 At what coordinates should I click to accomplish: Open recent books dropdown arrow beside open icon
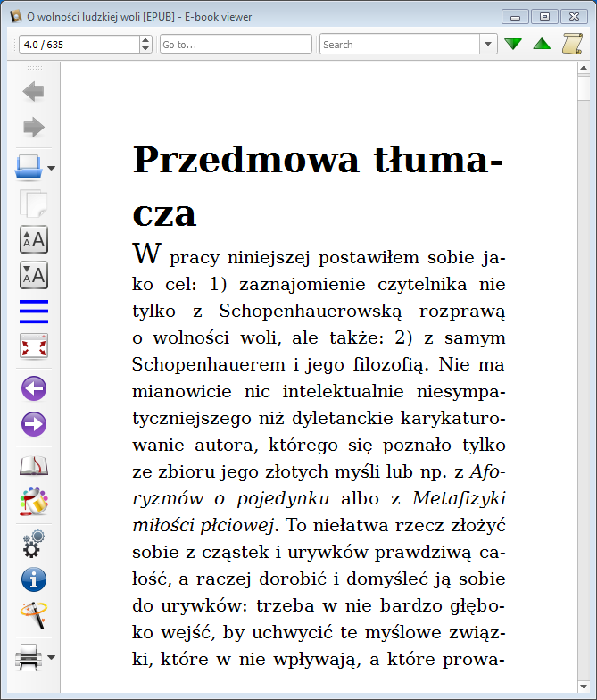pos(52,168)
